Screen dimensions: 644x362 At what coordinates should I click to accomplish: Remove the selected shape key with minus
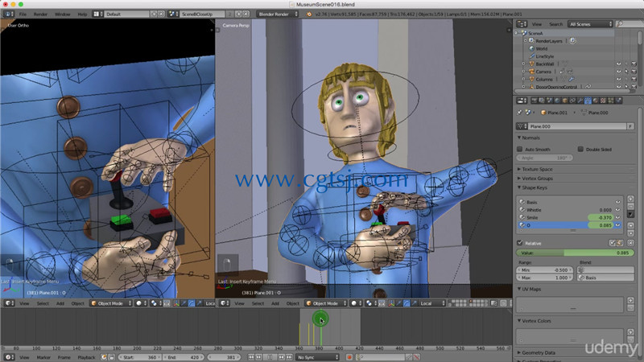tap(630, 207)
